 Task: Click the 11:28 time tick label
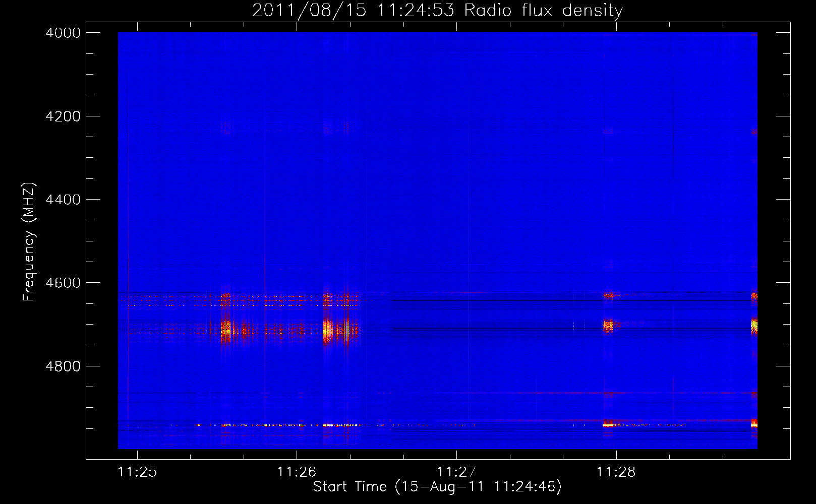click(616, 472)
